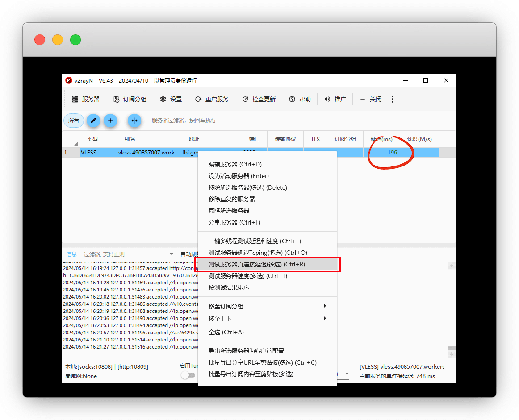Open the 服务器 (Servers) toolbar menu
Screen dimensions: 519x420
[86, 99]
